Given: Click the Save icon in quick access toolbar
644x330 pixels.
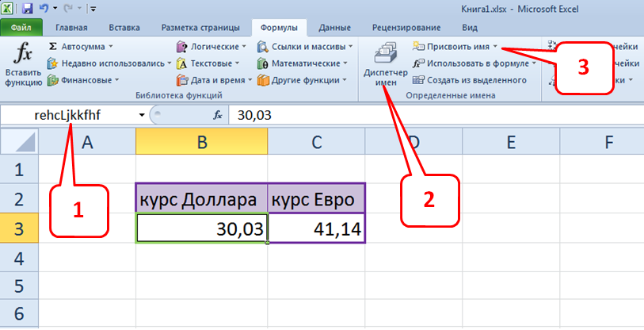Looking at the screenshot, I should [x=28, y=9].
